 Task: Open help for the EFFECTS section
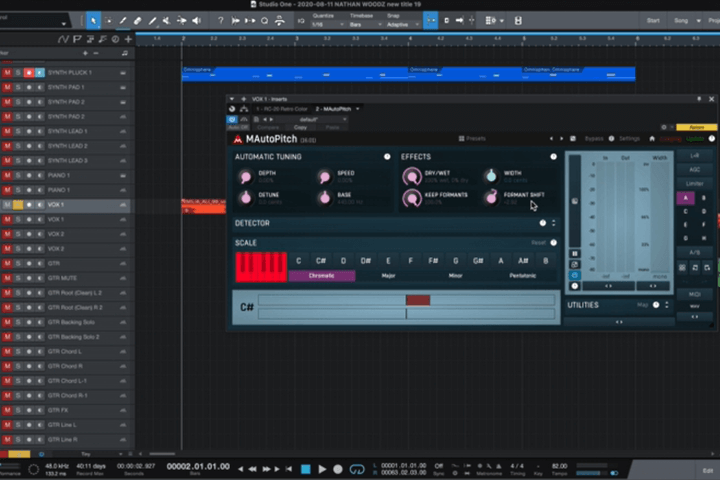pos(553,157)
